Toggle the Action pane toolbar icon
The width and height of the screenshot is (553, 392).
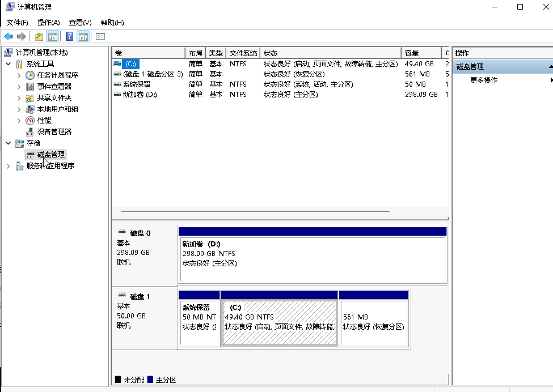coord(83,36)
